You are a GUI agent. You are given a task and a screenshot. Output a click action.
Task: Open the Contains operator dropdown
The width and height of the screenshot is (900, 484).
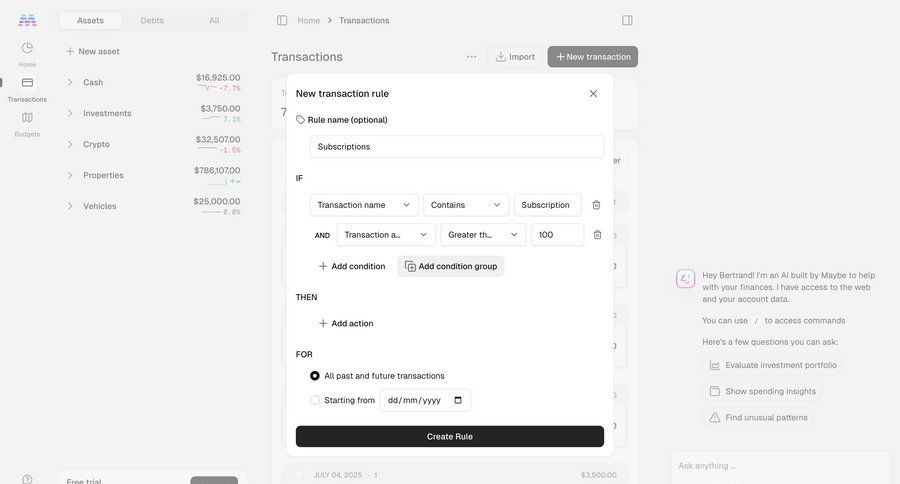(466, 205)
